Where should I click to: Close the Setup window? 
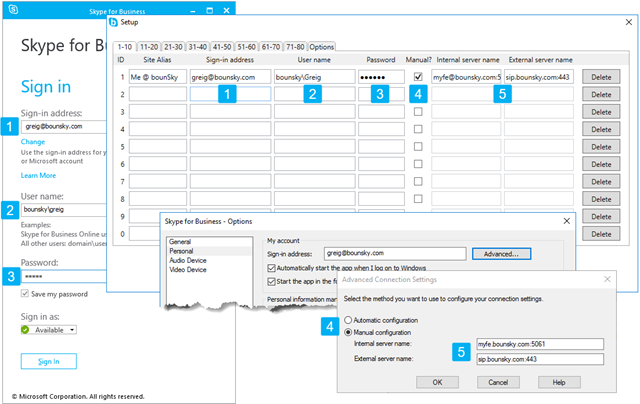click(x=629, y=22)
